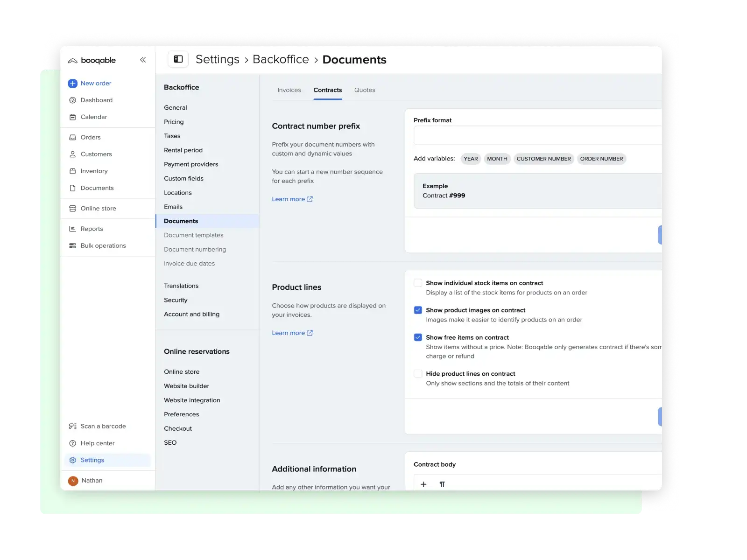Click the paragraph format icon in Contract body
The image size is (747, 560).
[x=442, y=484]
